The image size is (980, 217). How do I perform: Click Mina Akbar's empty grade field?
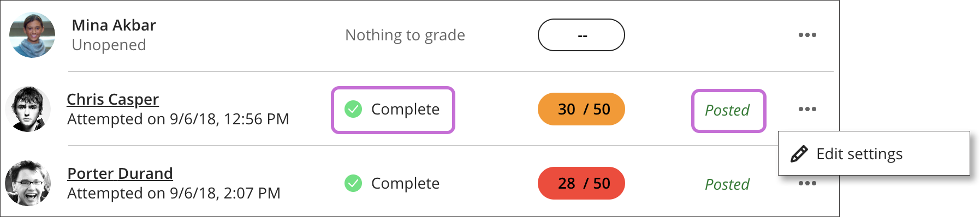click(581, 35)
